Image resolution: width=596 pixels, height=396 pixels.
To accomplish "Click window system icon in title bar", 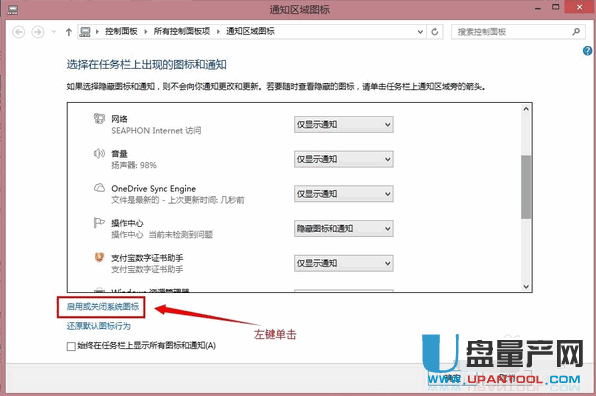I will [x=13, y=9].
